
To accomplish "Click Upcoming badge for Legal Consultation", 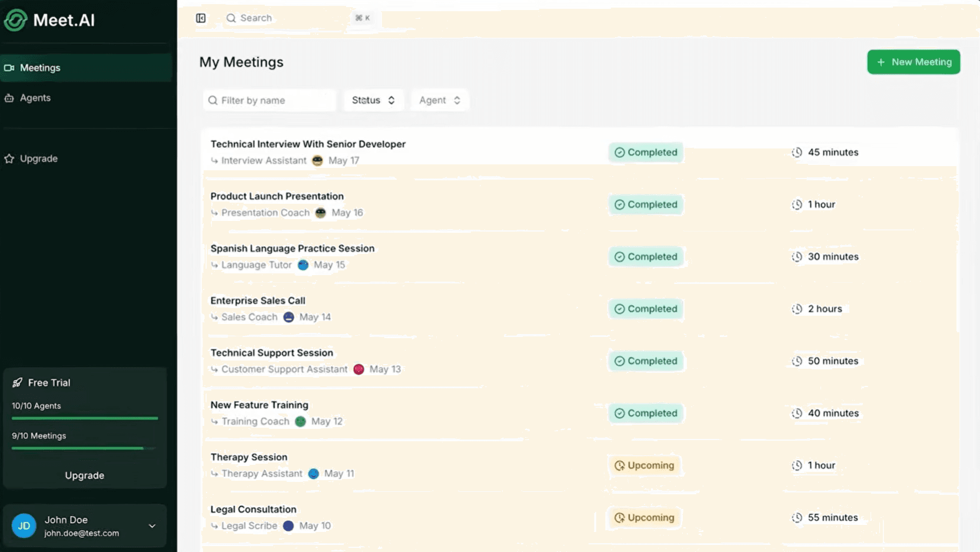I will pos(645,518).
